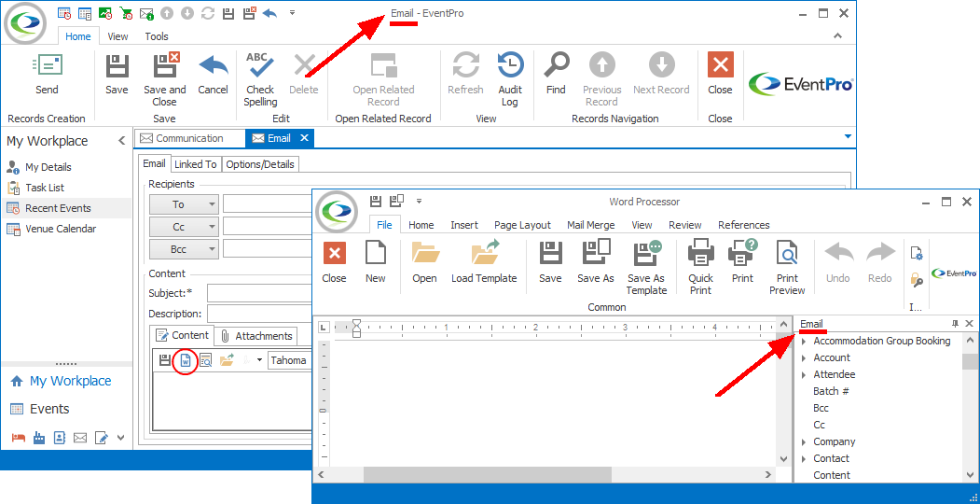Open the word processor icon in Content toolbar
Screen dimensions: 980x504
(185, 360)
